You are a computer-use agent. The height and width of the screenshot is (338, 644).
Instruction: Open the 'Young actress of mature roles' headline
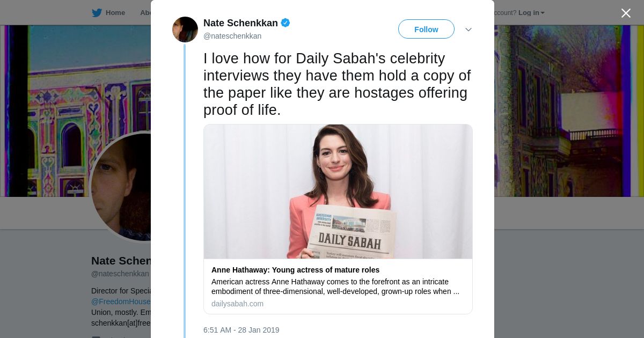[295, 270]
